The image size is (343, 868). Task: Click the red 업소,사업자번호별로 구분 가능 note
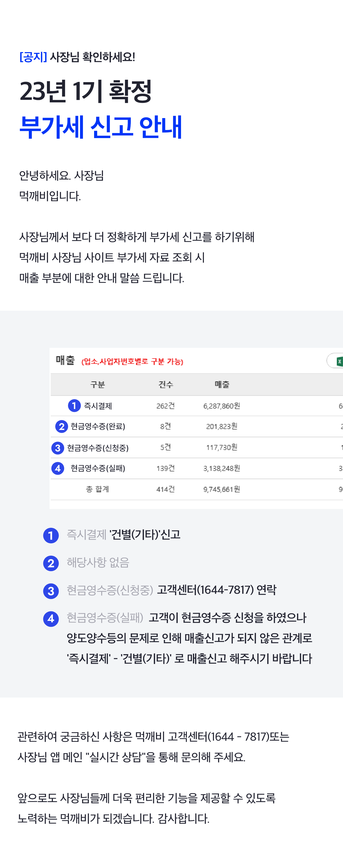(132, 362)
